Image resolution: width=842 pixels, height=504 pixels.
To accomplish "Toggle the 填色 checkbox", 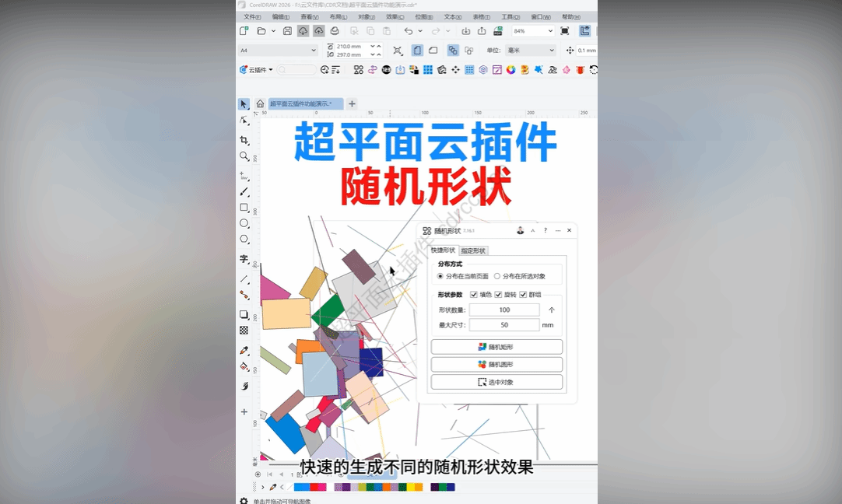I will click(x=474, y=295).
